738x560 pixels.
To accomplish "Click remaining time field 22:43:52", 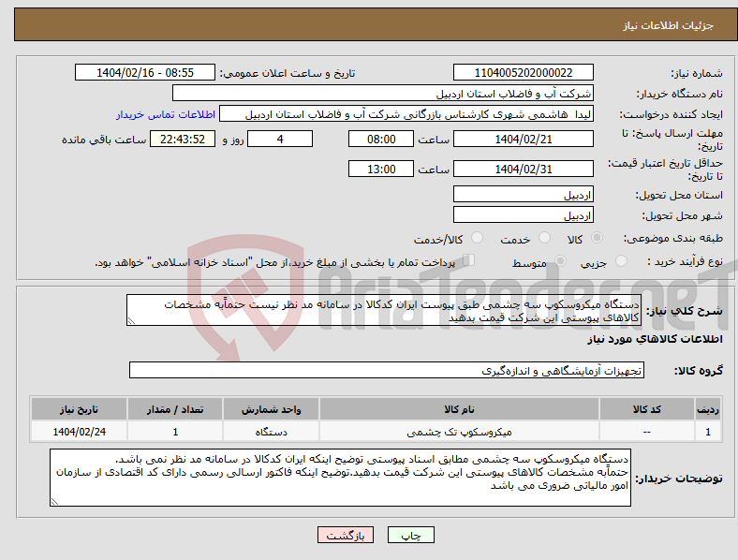I will coord(183,139).
